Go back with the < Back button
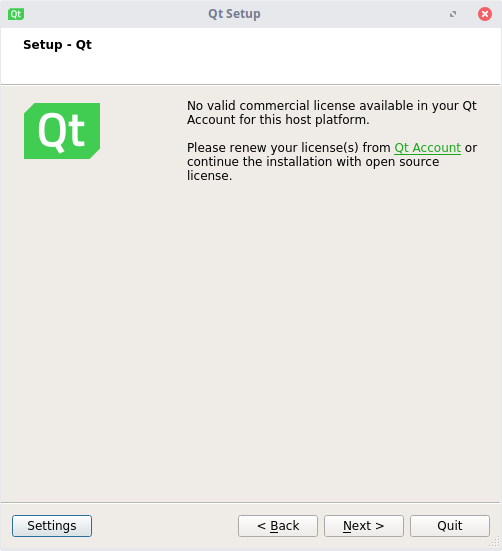This screenshot has height=551, width=502. pyautogui.click(x=278, y=526)
